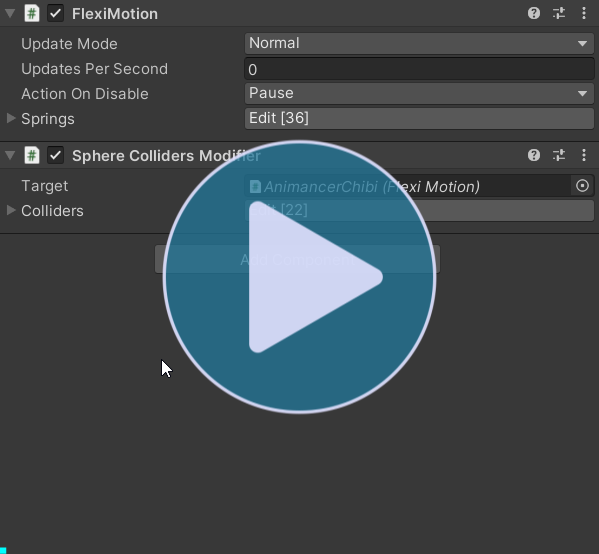
Task: Open Sphere Colliders Modifier presets icon
Action: pyautogui.click(x=559, y=155)
